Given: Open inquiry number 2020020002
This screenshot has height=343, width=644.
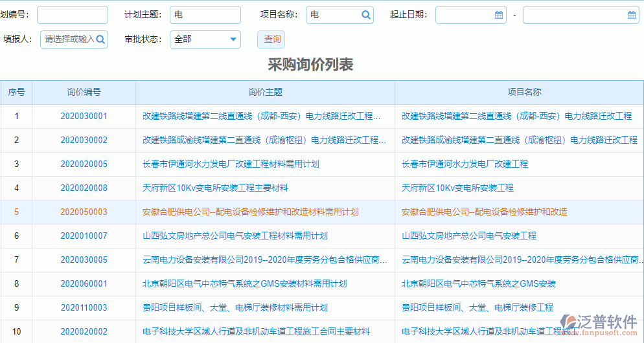Looking at the screenshot, I should 84,332.
